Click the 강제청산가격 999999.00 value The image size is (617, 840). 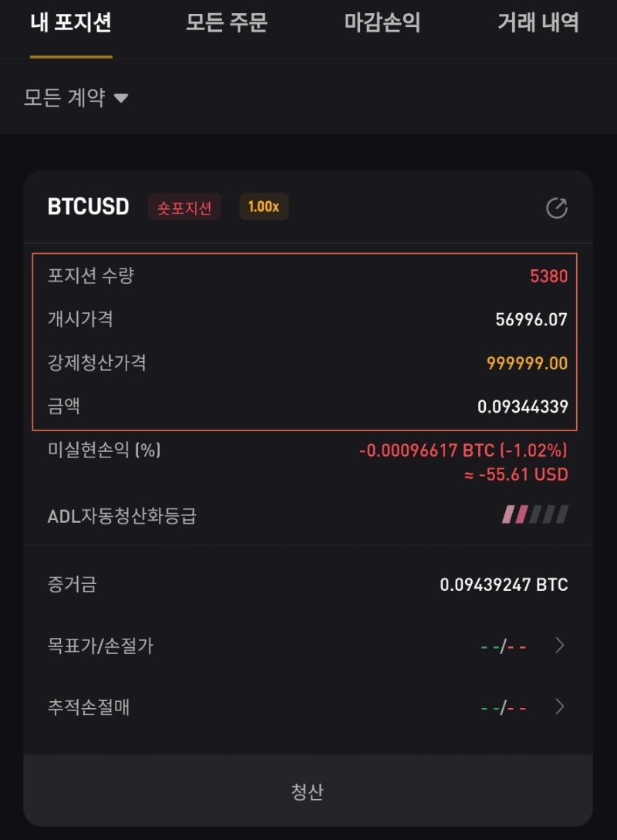pos(527,363)
